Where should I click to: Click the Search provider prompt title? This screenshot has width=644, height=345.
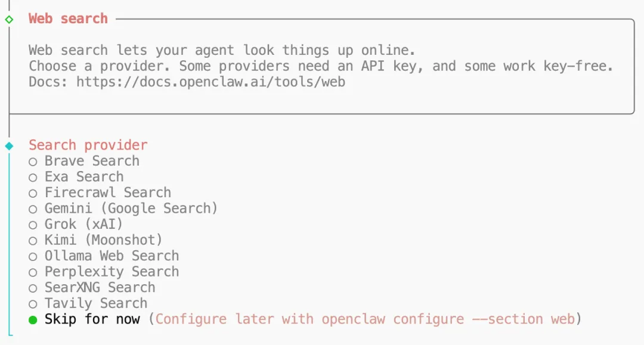[x=88, y=145]
